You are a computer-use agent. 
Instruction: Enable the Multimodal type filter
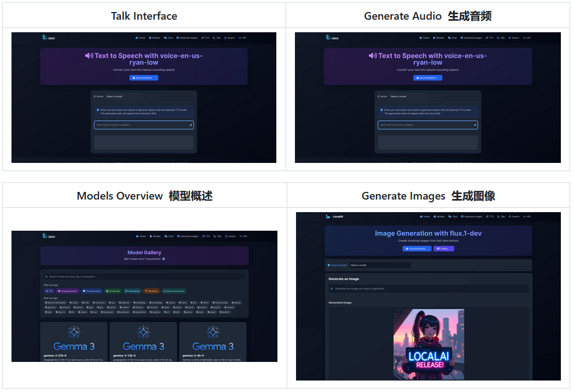(x=113, y=290)
